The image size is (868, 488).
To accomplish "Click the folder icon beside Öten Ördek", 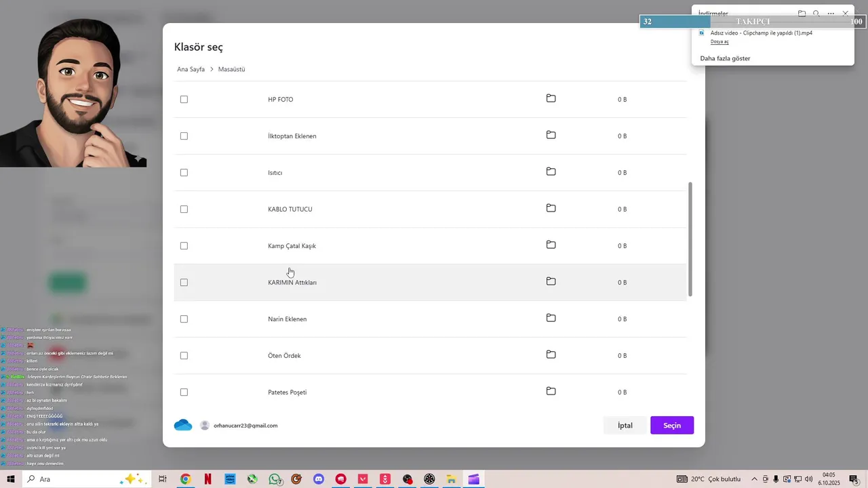I will coord(551,355).
